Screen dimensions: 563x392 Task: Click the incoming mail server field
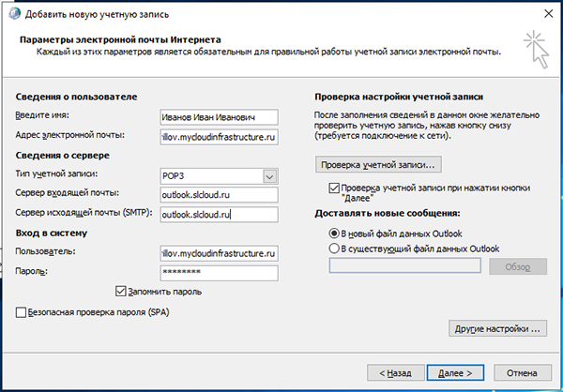tap(219, 195)
